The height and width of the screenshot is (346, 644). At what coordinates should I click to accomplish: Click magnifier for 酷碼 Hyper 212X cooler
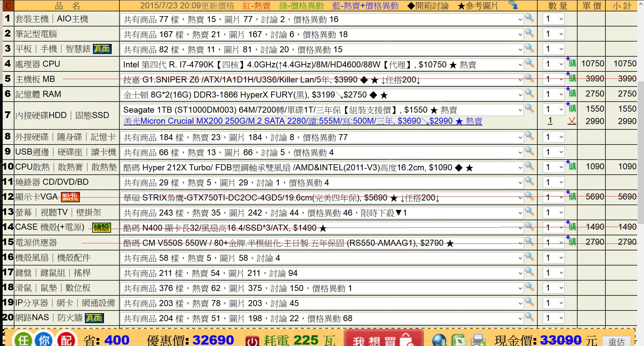530,166
